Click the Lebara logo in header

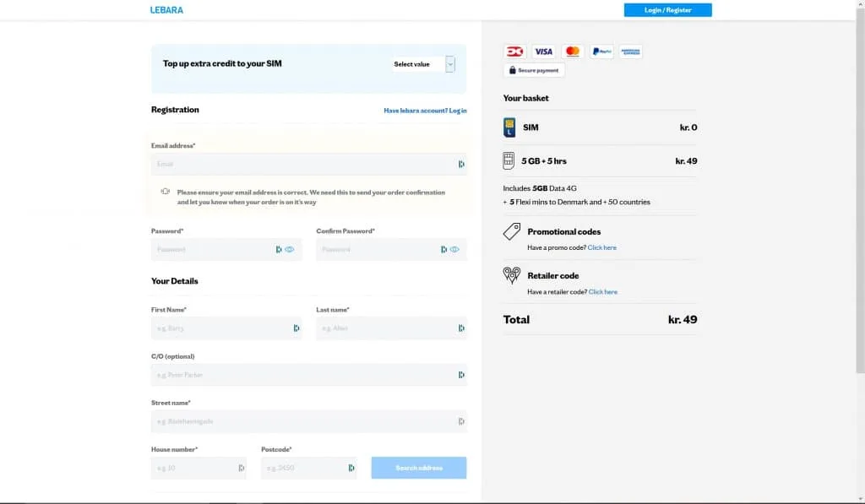166,10
